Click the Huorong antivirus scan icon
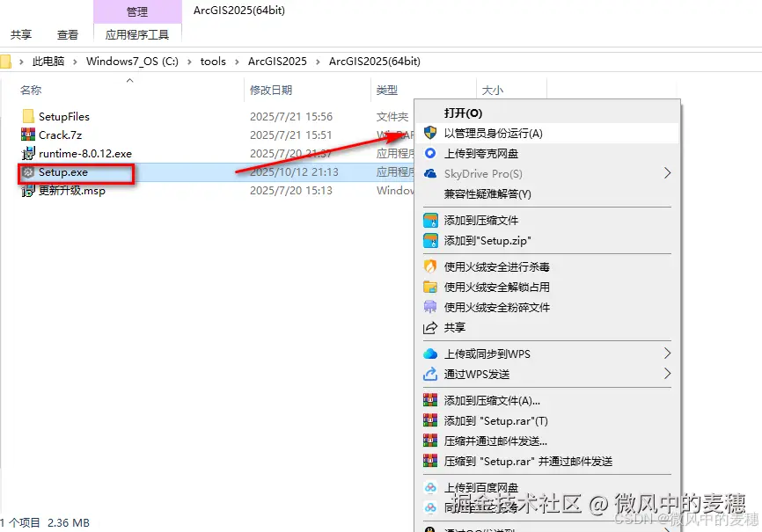This screenshot has height=532, width=762. pyautogui.click(x=430, y=266)
